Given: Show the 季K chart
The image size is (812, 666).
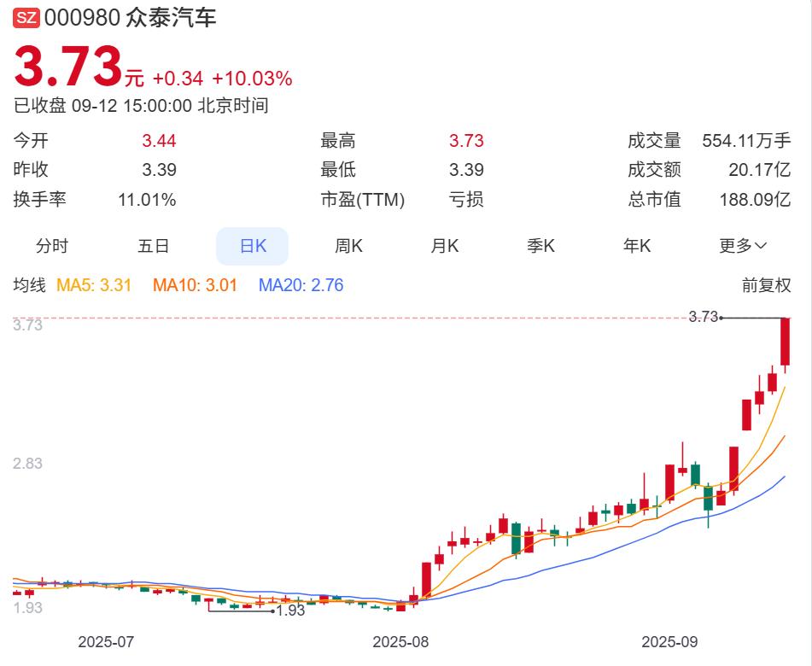Looking at the screenshot, I should (x=540, y=247).
